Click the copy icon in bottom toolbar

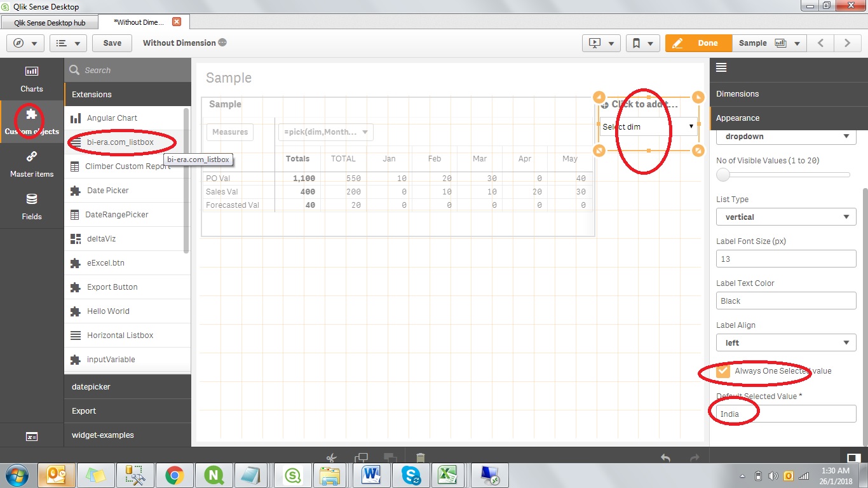point(361,457)
